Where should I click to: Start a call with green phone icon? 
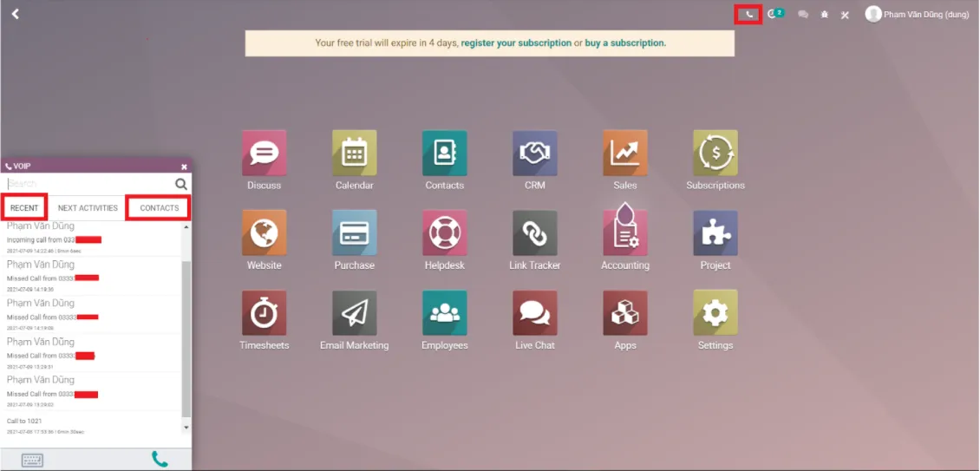160,460
